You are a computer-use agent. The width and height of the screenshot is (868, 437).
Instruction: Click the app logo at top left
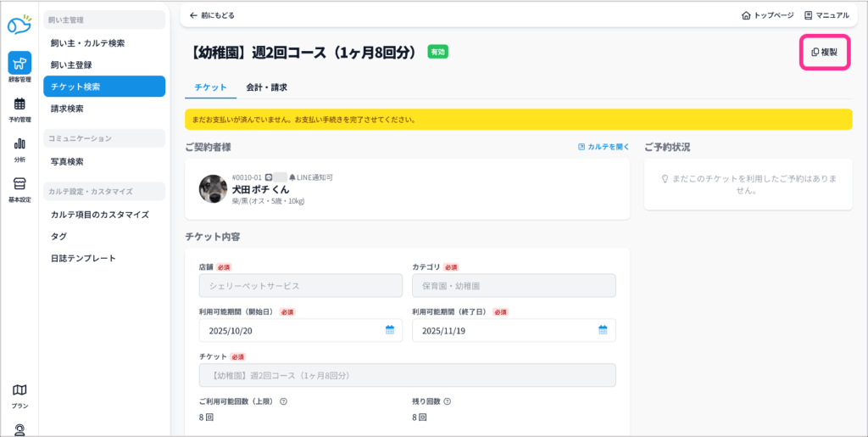coord(19,25)
